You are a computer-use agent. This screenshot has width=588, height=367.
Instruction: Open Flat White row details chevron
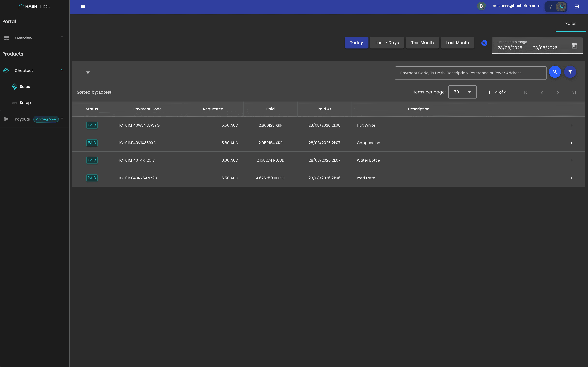point(571,125)
